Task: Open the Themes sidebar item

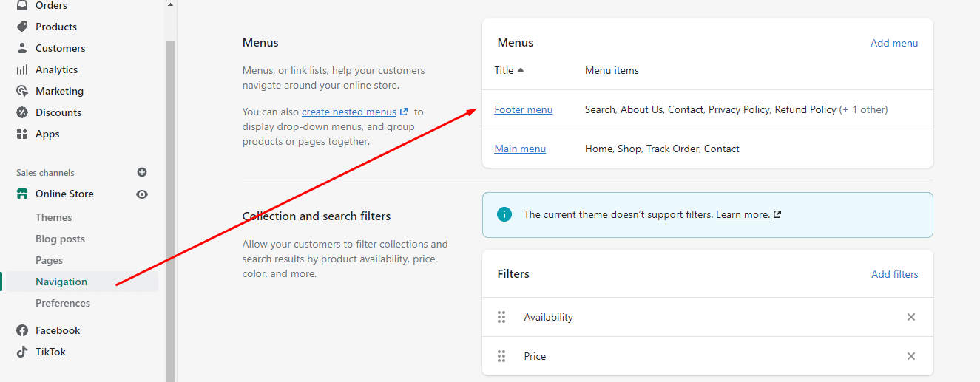Action: (54, 217)
